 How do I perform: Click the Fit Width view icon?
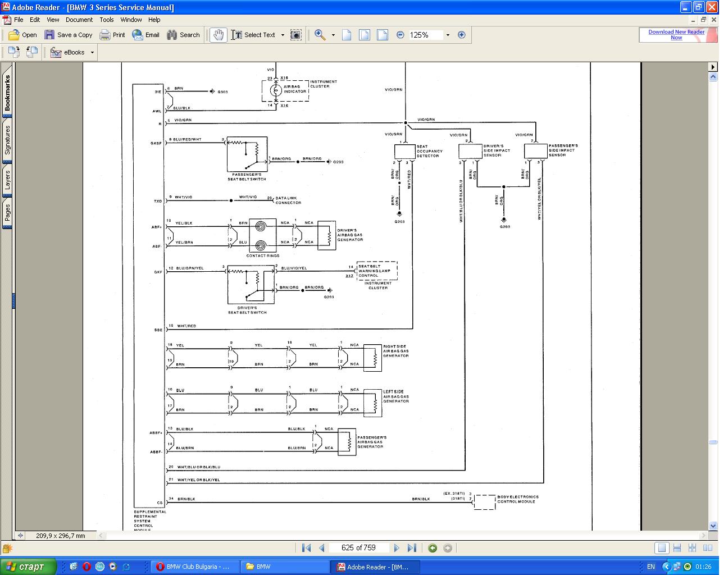(383, 35)
